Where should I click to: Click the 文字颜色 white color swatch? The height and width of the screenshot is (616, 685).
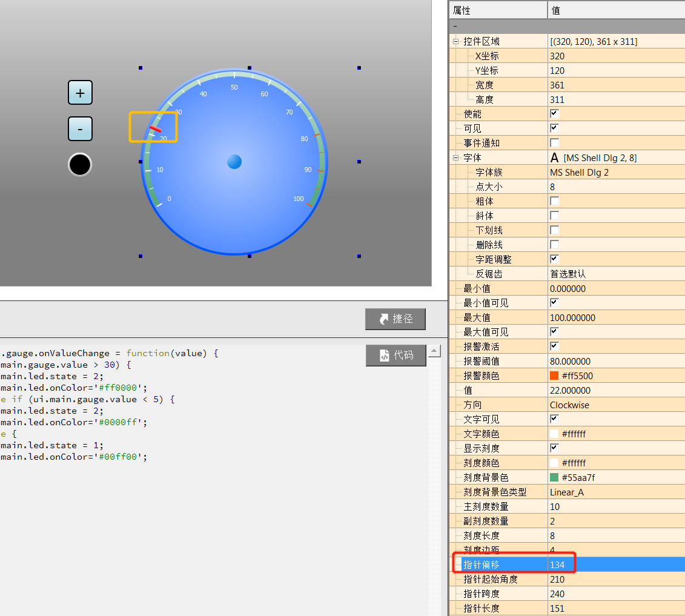point(554,434)
